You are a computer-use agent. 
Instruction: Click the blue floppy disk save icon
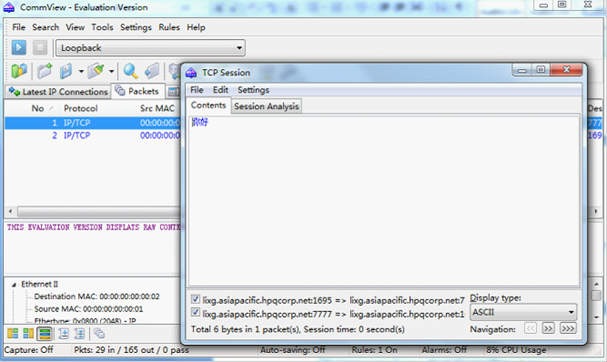coord(66,71)
